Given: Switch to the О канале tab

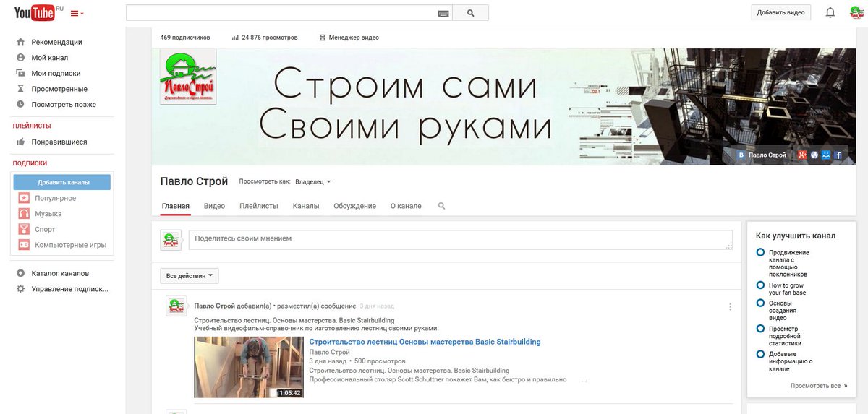Looking at the screenshot, I should point(406,206).
